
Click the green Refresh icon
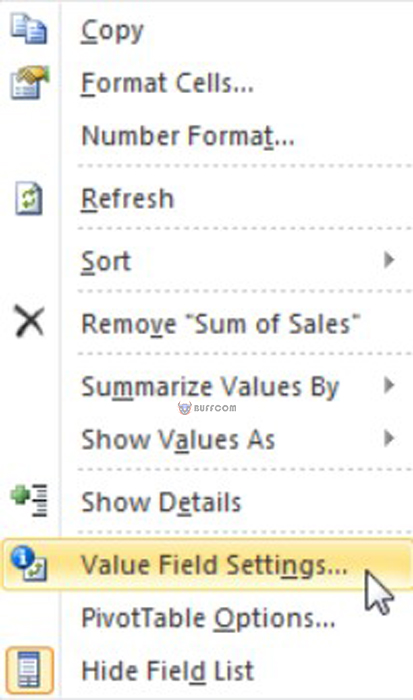(x=29, y=199)
